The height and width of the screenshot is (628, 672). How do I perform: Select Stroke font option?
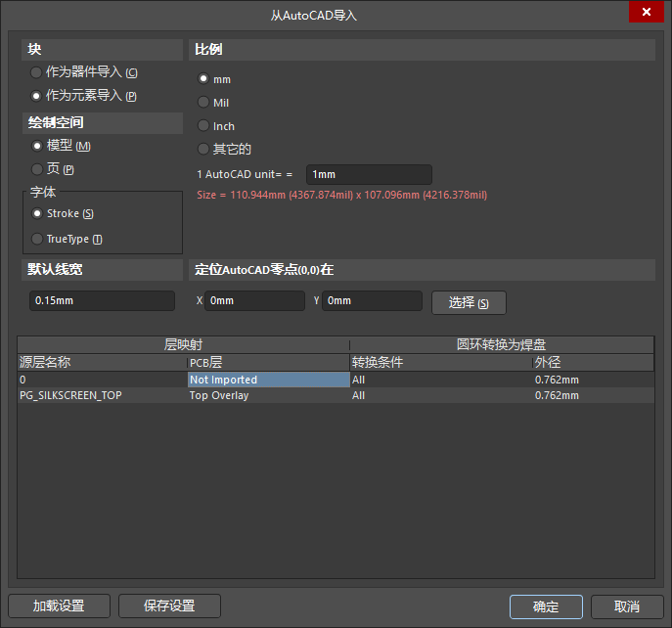click(x=37, y=213)
